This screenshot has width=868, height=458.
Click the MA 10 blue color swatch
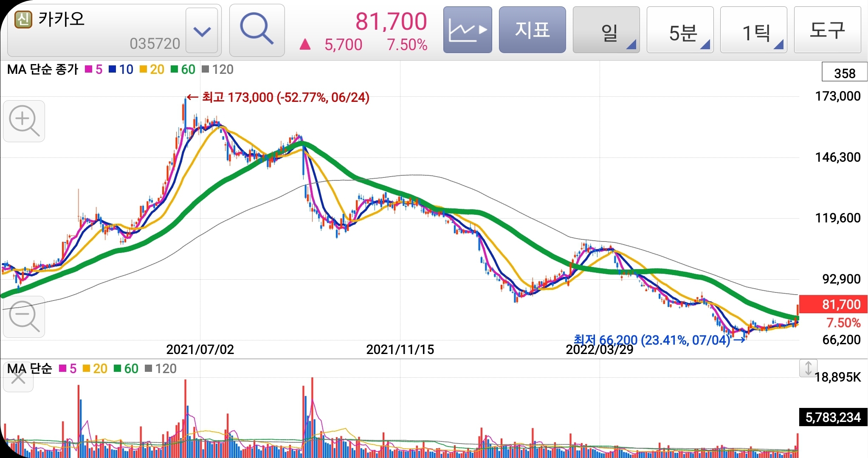[x=113, y=69]
